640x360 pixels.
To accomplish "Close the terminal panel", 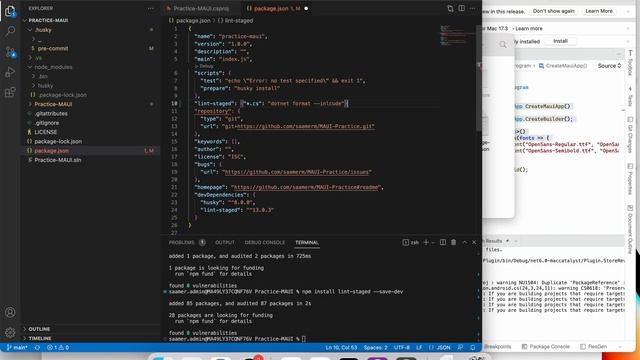I will click(474, 242).
